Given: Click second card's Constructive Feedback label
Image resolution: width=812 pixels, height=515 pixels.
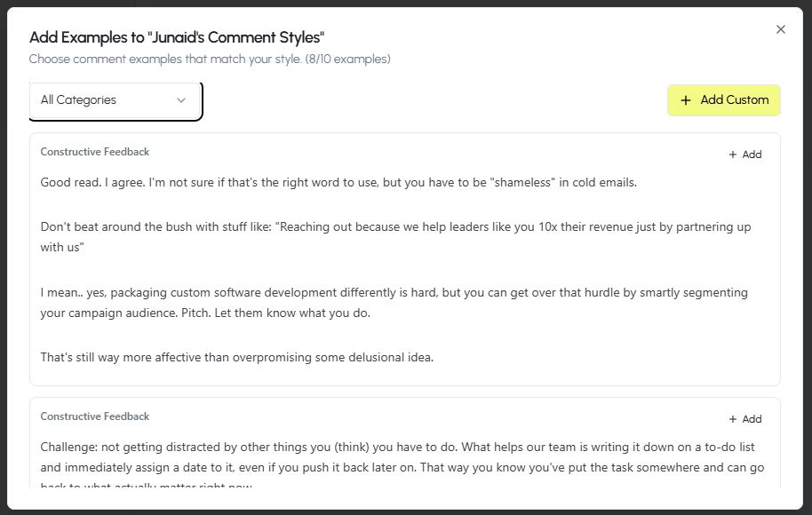Looking at the screenshot, I should click(x=95, y=416).
